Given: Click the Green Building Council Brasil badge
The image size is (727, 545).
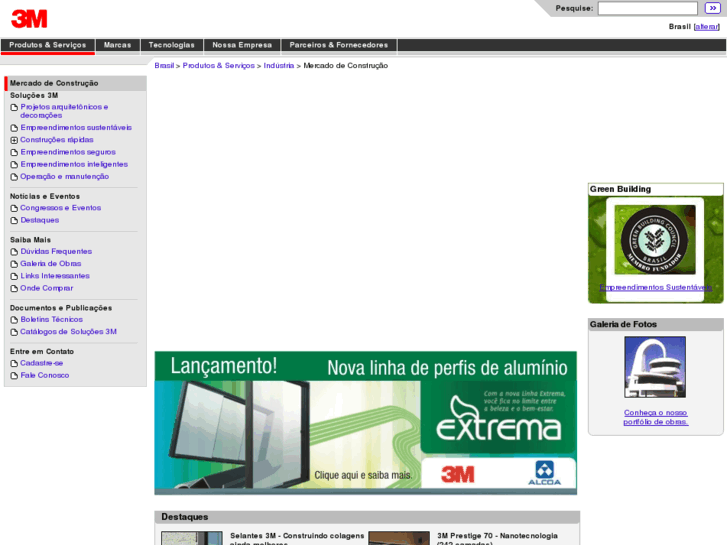Looking at the screenshot, I should point(655,240).
